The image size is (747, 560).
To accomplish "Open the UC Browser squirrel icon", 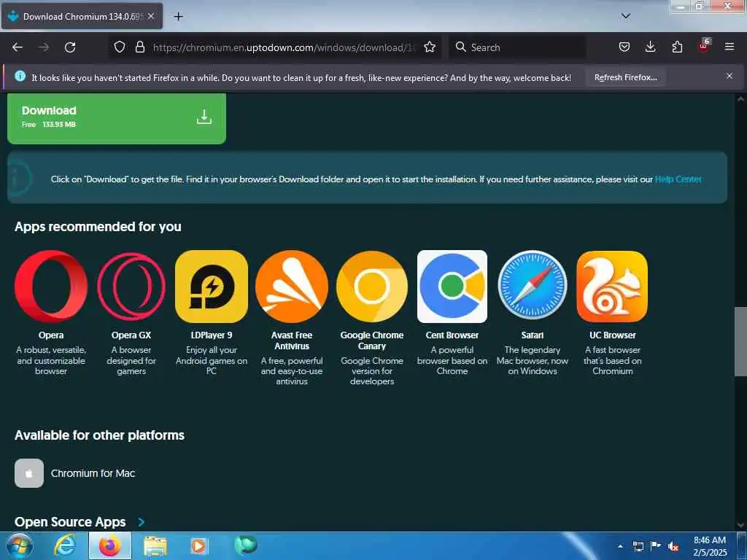I will click(x=612, y=287).
